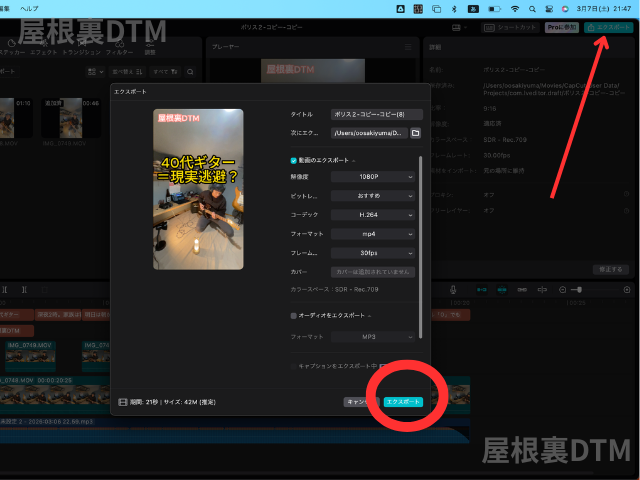Screen dimensions: 640x480
Task: Open the 解像度 1080P dropdown
Action: click(x=374, y=176)
